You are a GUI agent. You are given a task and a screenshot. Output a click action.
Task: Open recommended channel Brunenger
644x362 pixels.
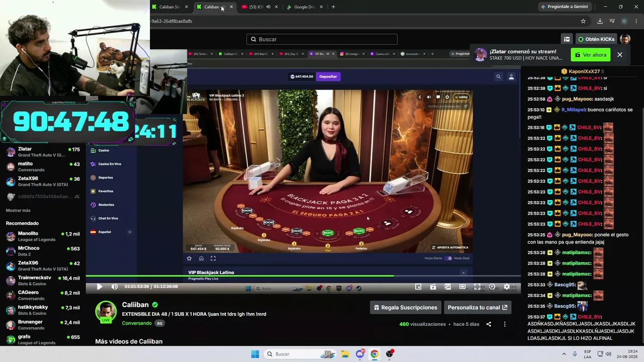pos(43,325)
